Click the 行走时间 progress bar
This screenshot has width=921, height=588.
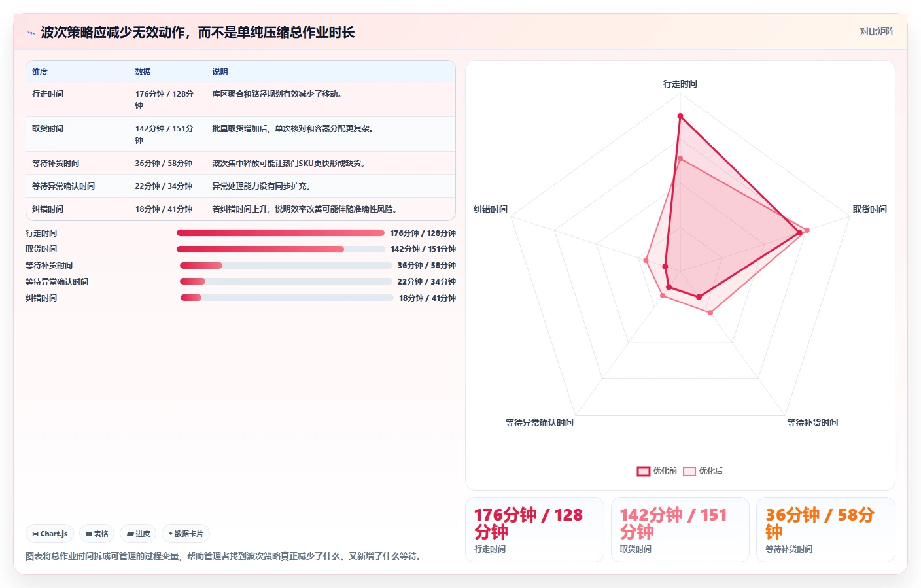pyautogui.click(x=281, y=233)
